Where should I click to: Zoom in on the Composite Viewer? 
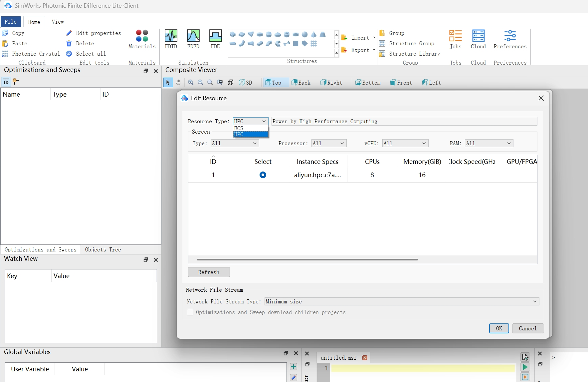pos(191,82)
